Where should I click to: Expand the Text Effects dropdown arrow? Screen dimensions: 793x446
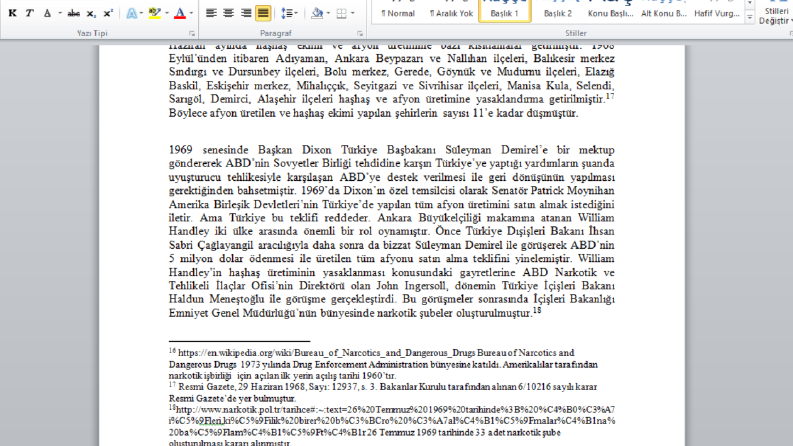pos(141,13)
